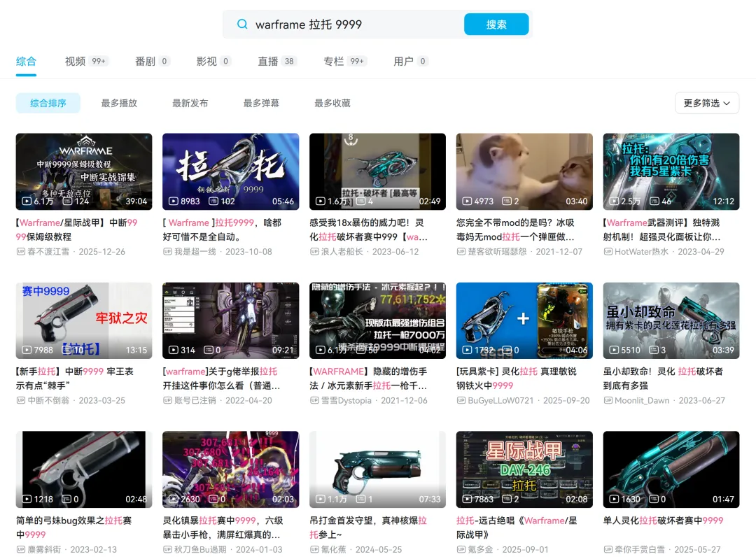Open title 玩具紫卡 灵化拉托 真理敏锐

pos(517,378)
